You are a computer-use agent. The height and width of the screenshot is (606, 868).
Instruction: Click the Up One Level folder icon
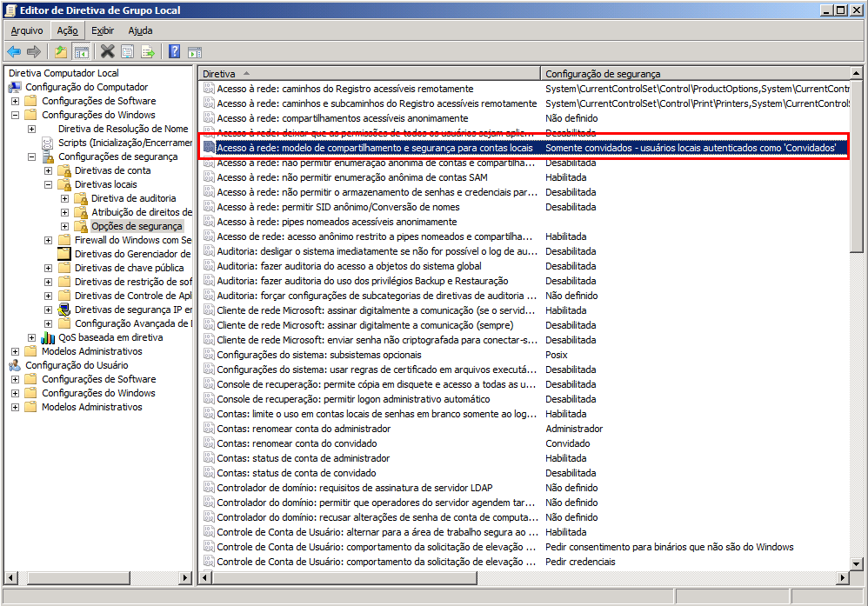pyautogui.click(x=61, y=51)
